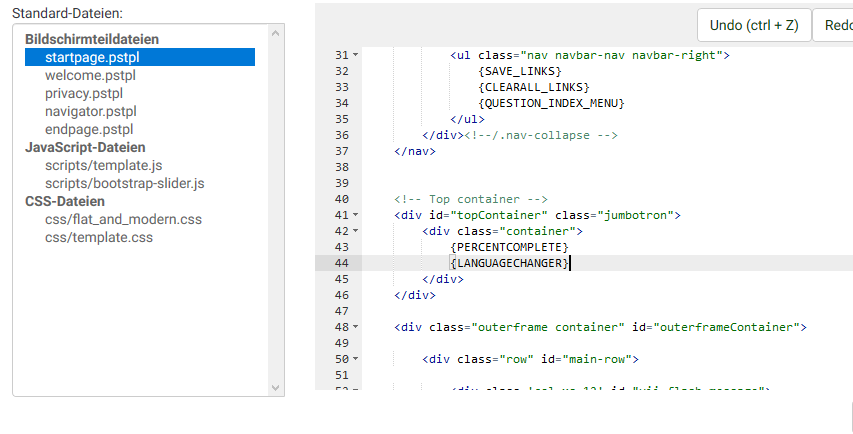Image resolution: width=853 pixels, height=434 pixels.
Task: Collapse code fold at line 31
Action: point(356,55)
